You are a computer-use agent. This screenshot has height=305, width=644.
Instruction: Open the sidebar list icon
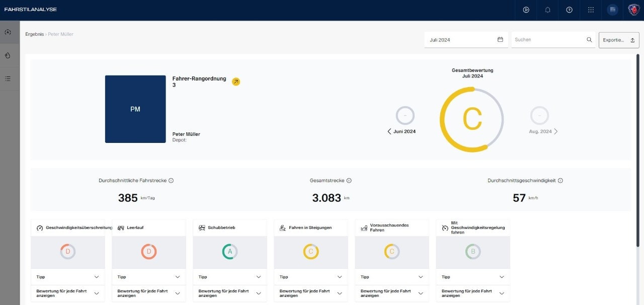tap(8, 79)
